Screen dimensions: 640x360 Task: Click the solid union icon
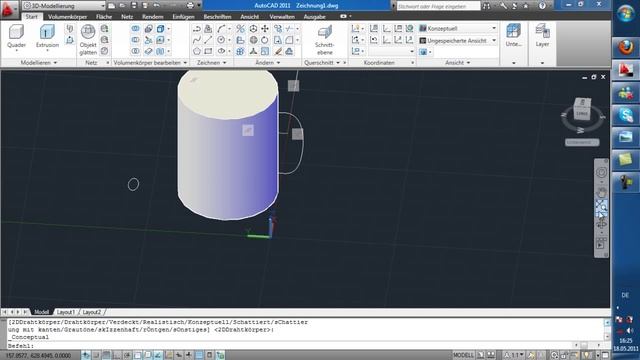pyautogui.click(x=135, y=29)
